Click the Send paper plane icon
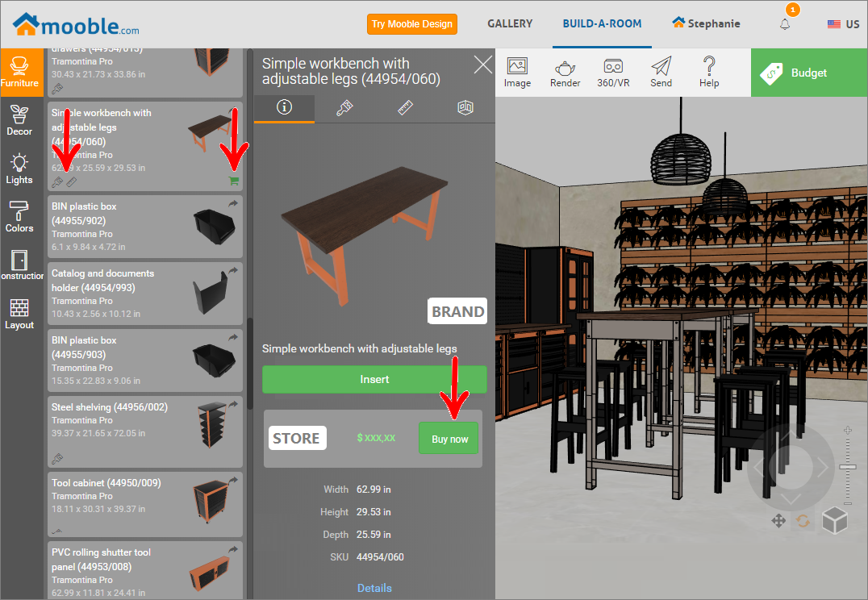The width and height of the screenshot is (868, 600). point(661,73)
